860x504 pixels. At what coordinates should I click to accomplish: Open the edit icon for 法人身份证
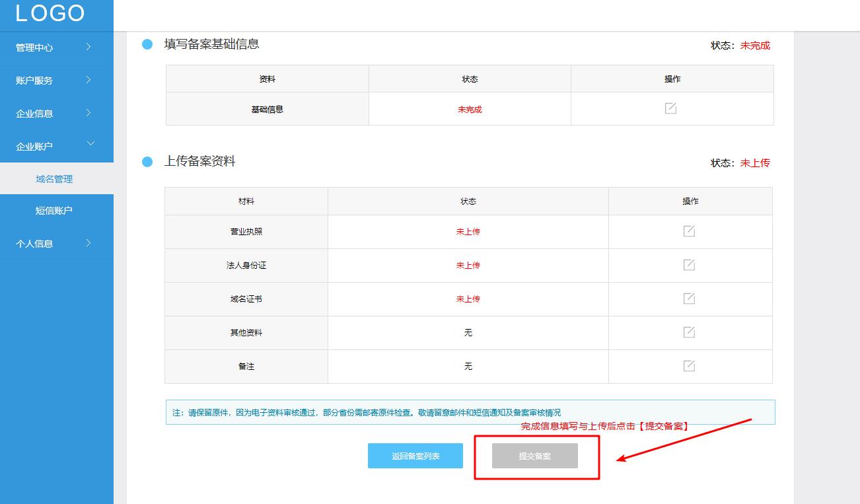(x=690, y=265)
